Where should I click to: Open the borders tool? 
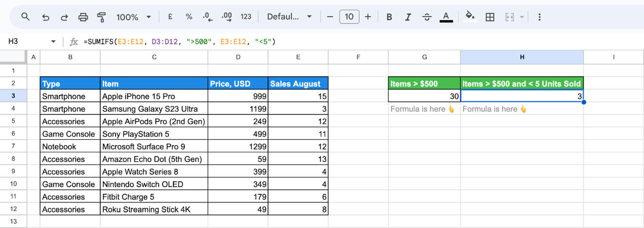point(490,17)
